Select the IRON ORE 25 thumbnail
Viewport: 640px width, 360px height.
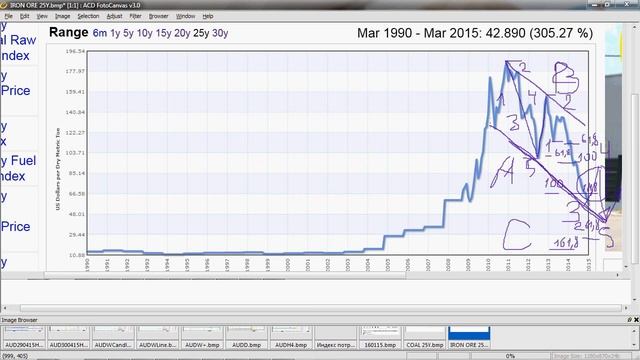point(469,337)
